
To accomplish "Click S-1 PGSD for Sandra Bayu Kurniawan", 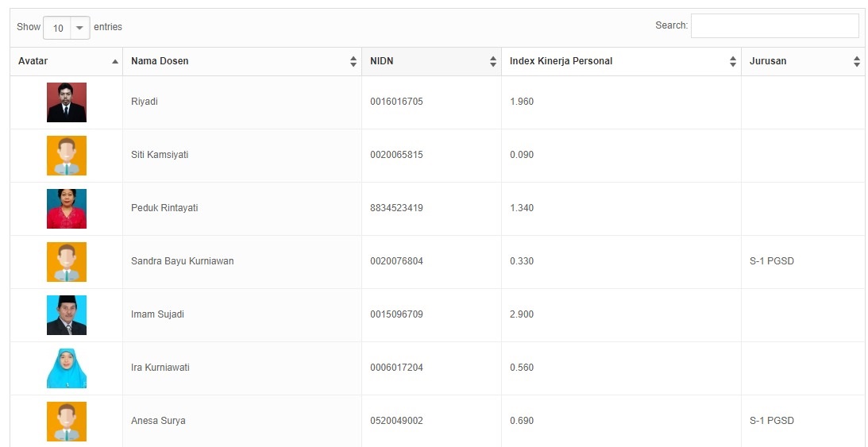I will coord(771,261).
